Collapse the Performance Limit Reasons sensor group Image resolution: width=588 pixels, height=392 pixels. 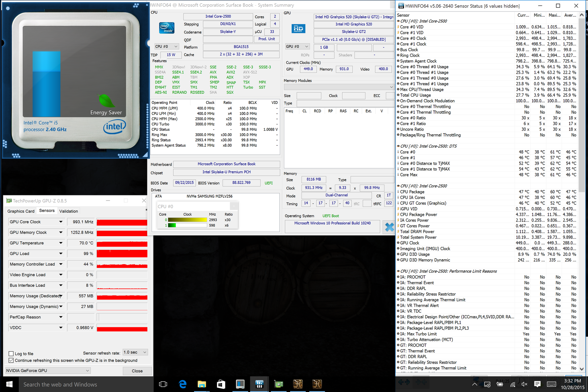coord(398,271)
